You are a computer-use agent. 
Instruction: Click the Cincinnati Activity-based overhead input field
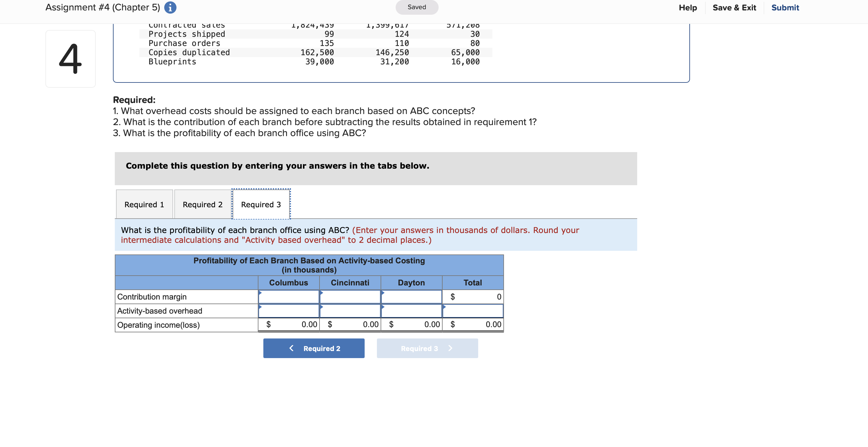[350, 311]
